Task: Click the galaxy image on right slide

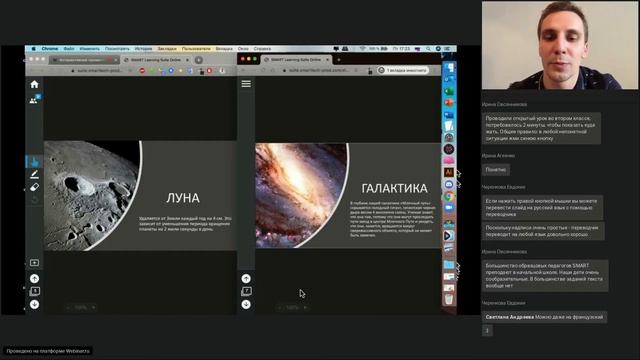Action: (x=302, y=195)
